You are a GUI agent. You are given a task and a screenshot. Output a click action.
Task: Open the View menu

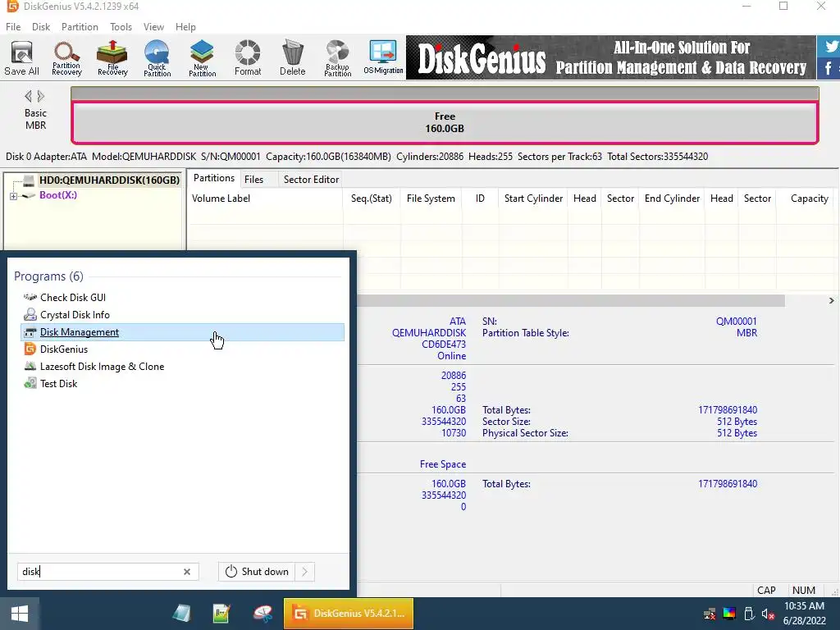[x=153, y=27]
